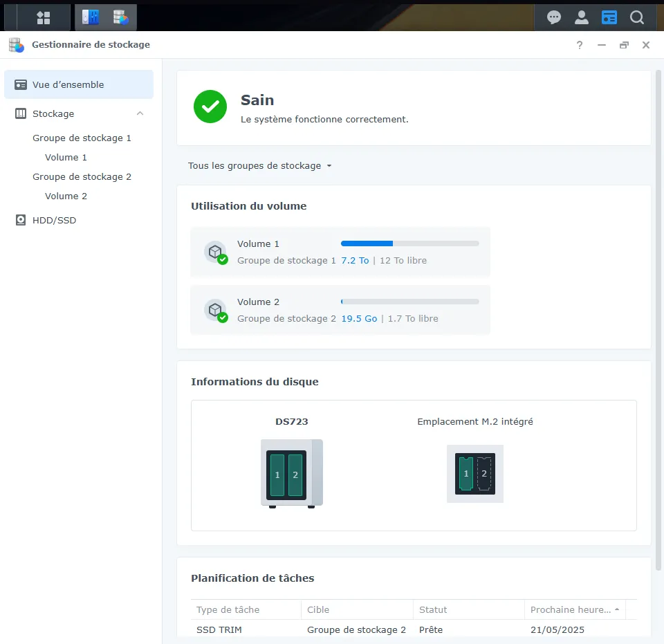
Task: Sort by the Prochaine heure column arrow
Action: (x=616, y=609)
